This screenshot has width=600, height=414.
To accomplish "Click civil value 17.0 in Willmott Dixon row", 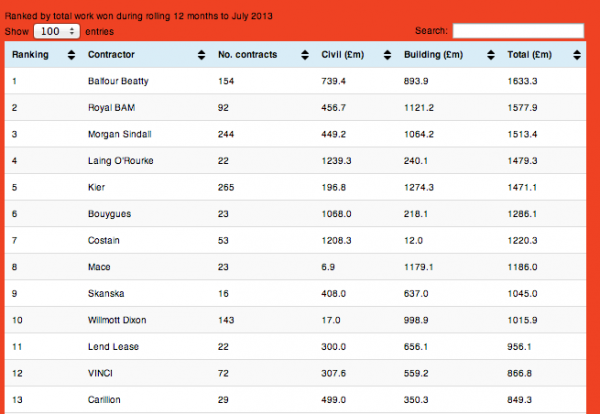I will tap(331, 320).
